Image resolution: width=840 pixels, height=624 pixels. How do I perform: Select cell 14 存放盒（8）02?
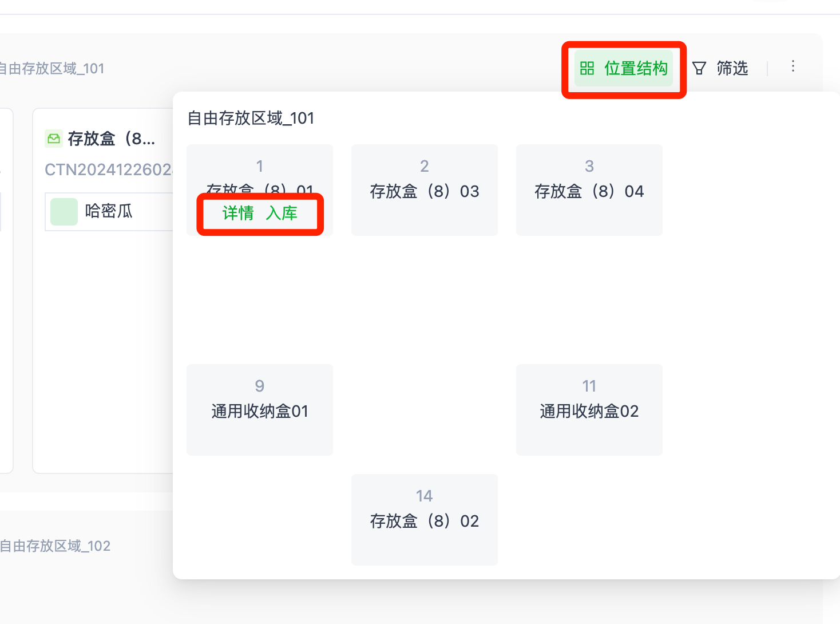(424, 519)
